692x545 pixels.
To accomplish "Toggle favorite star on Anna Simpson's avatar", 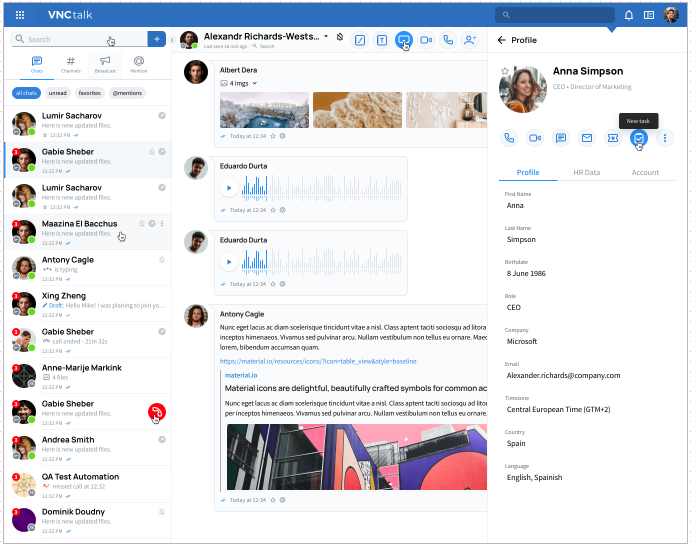I will (x=505, y=71).
